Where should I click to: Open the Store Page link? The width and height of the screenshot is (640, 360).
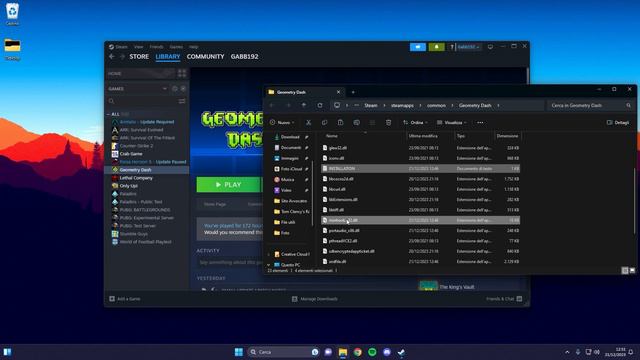pyautogui.click(x=215, y=204)
